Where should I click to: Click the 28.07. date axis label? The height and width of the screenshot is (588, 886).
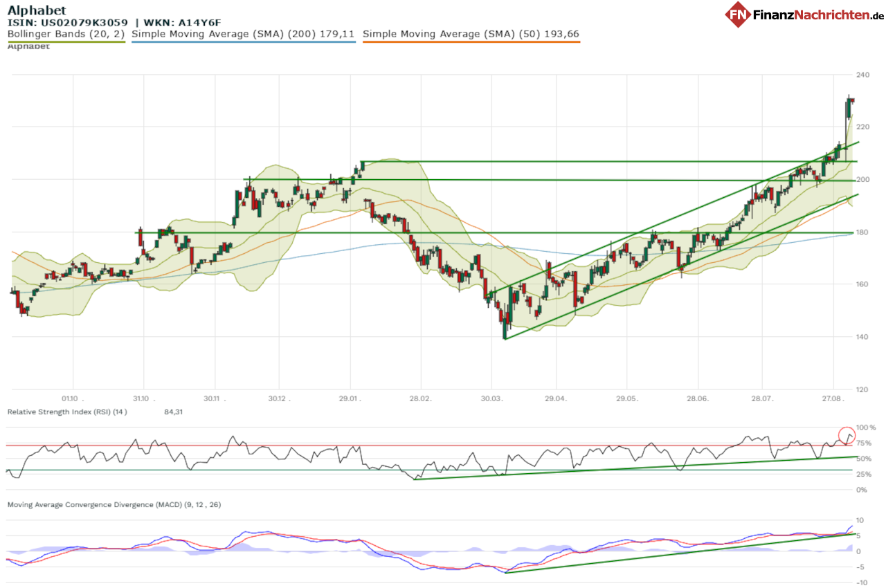(x=761, y=398)
